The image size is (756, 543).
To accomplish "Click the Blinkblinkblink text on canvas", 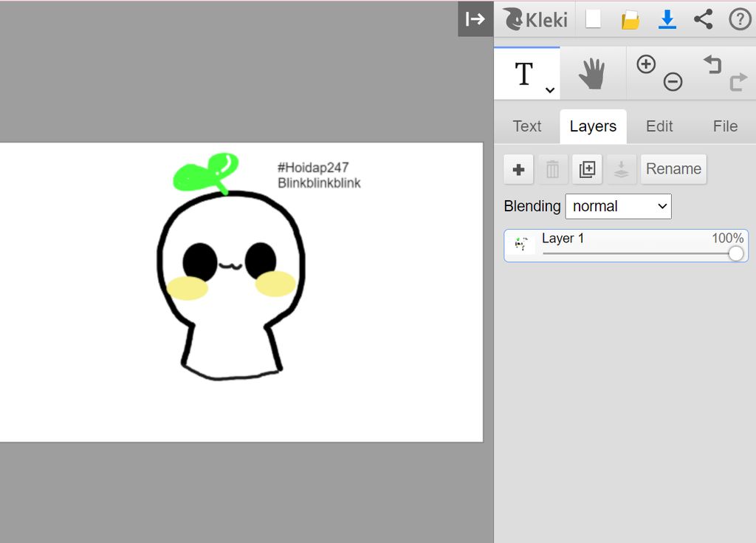I will click(319, 183).
